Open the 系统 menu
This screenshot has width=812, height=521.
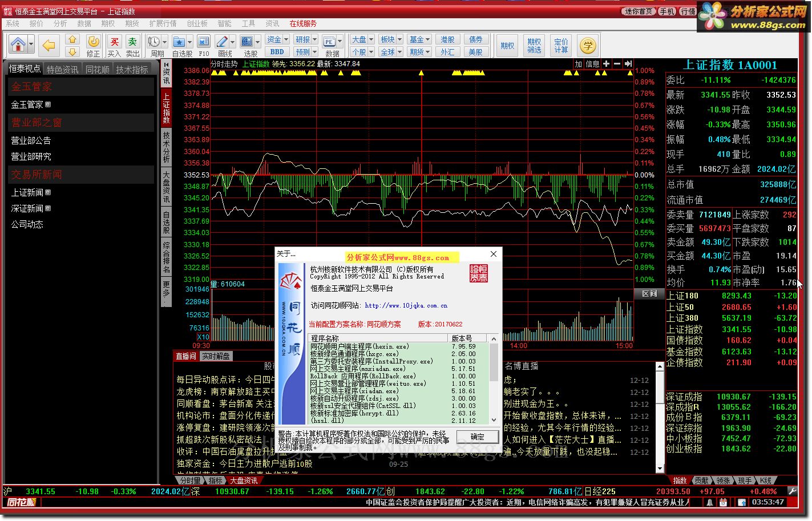click(x=13, y=23)
